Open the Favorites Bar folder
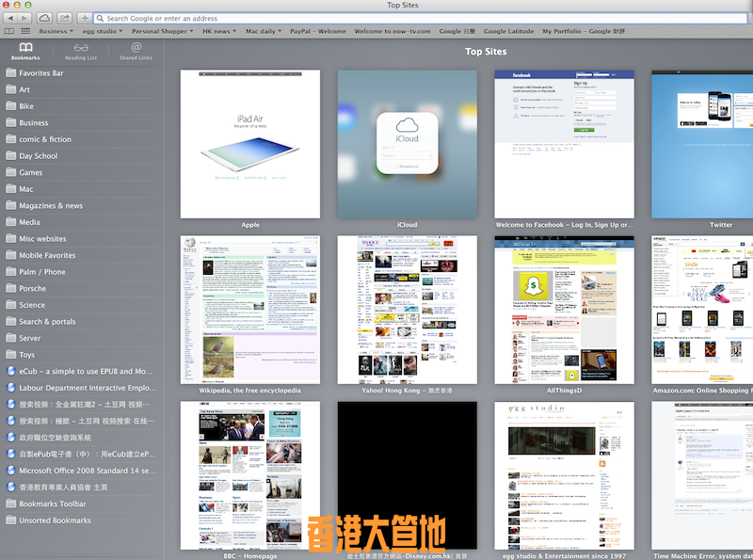The width and height of the screenshot is (753, 560). tap(82, 73)
